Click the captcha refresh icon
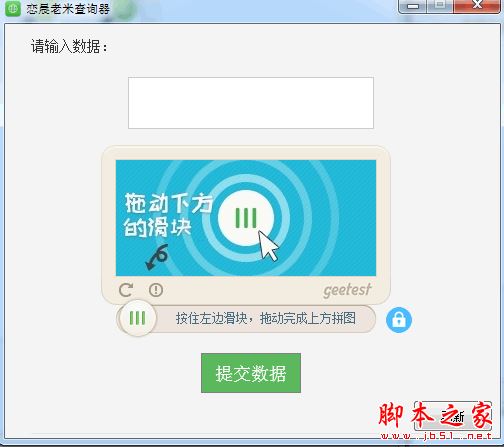This screenshot has width=504, height=447. [126, 290]
